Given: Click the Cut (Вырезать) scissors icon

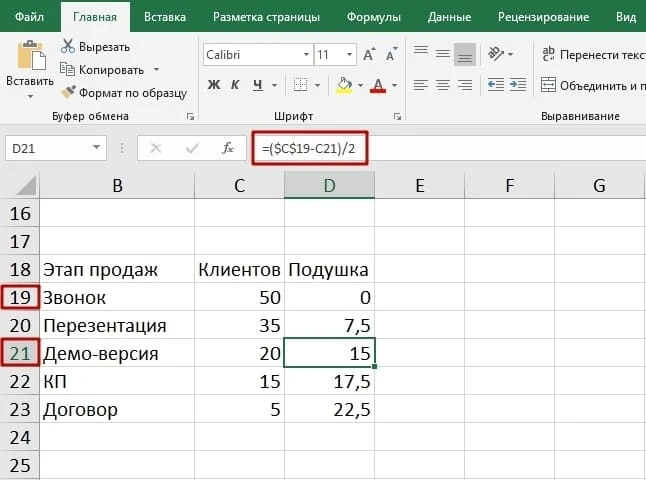Looking at the screenshot, I should [68, 46].
